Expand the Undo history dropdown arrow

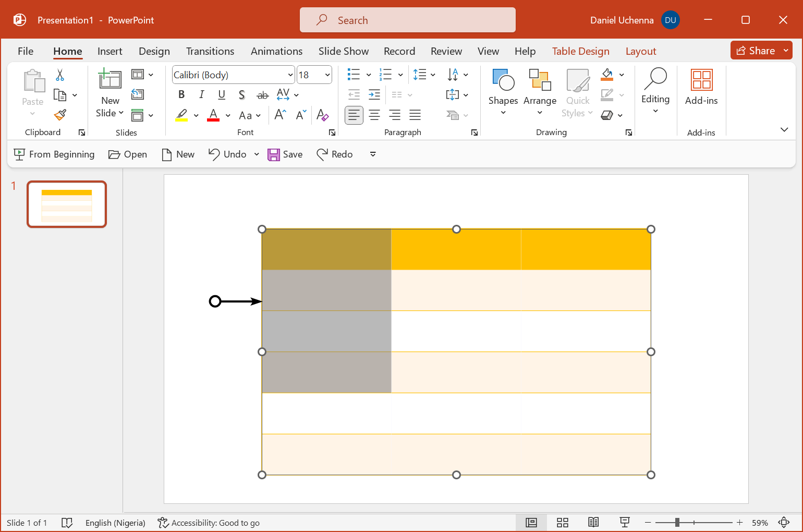(x=257, y=154)
